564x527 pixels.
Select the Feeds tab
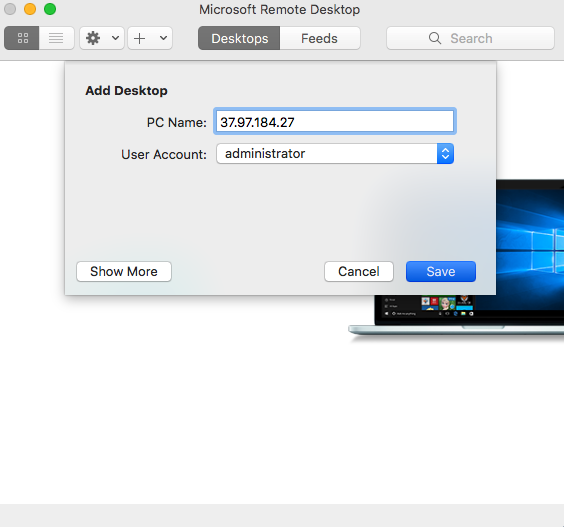click(x=320, y=38)
